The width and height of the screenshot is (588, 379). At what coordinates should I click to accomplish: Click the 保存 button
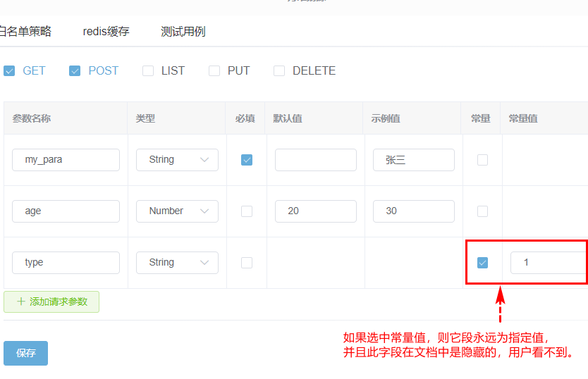tap(25, 353)
